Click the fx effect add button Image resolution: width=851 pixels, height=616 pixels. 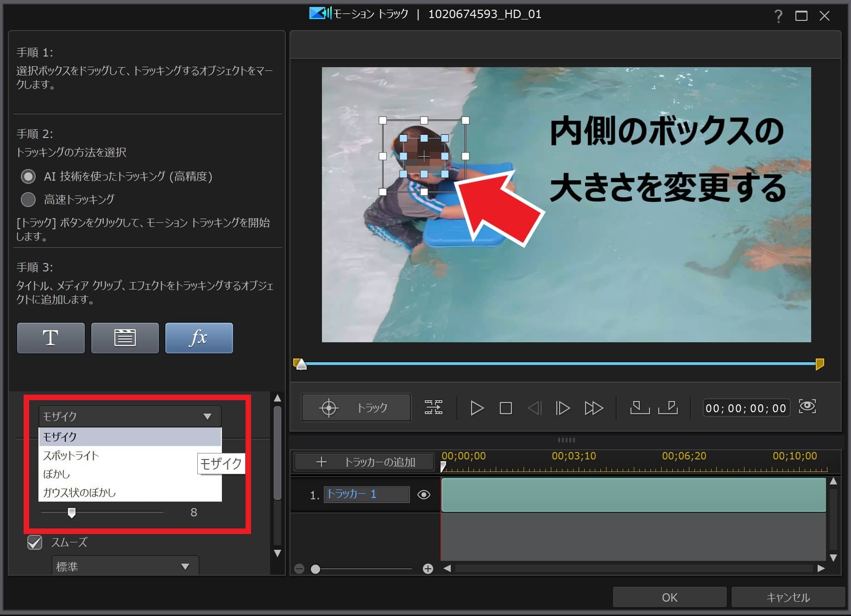199,338
